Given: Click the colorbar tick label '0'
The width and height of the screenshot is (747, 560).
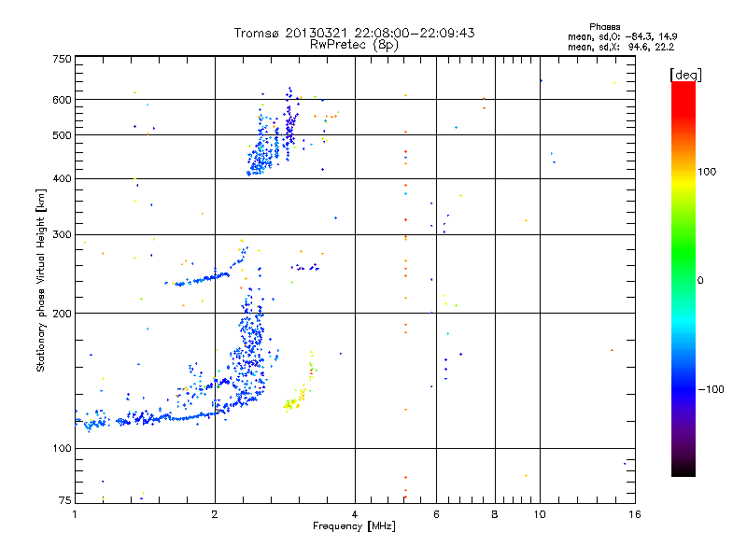Looking at the screenshot, I should click(700, 281).
